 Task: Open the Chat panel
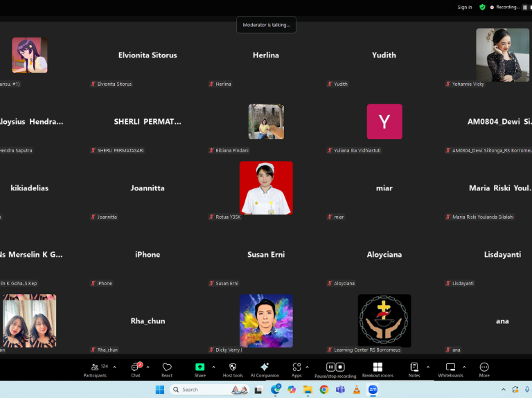136,370
